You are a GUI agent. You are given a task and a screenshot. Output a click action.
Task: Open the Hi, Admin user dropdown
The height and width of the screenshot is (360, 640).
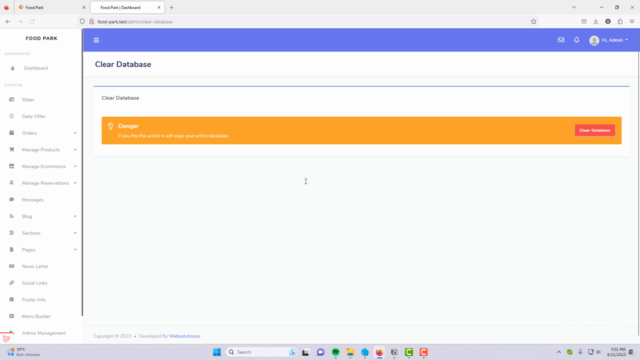point(609,40)
